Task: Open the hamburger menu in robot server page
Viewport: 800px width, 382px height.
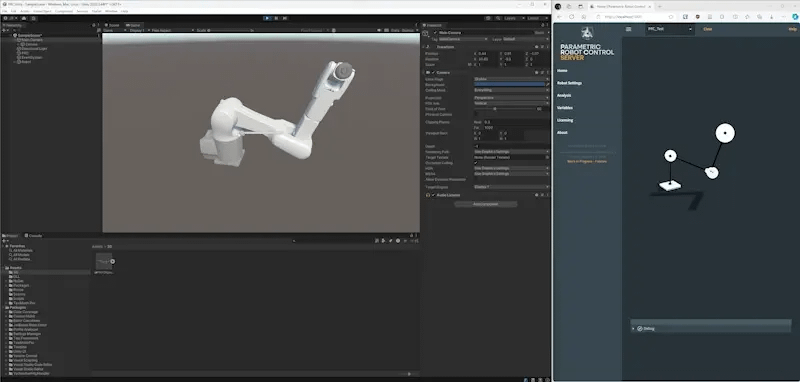Action: tap(629, 29)
